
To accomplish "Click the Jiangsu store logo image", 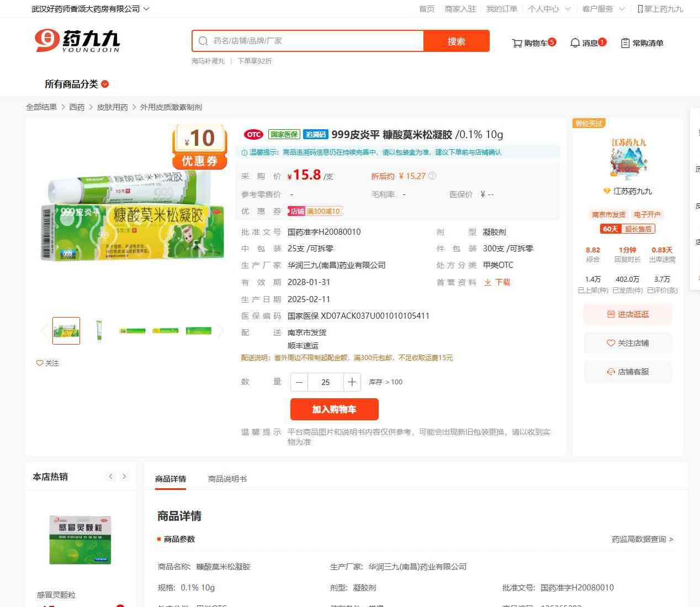I will tap(628, 159).
